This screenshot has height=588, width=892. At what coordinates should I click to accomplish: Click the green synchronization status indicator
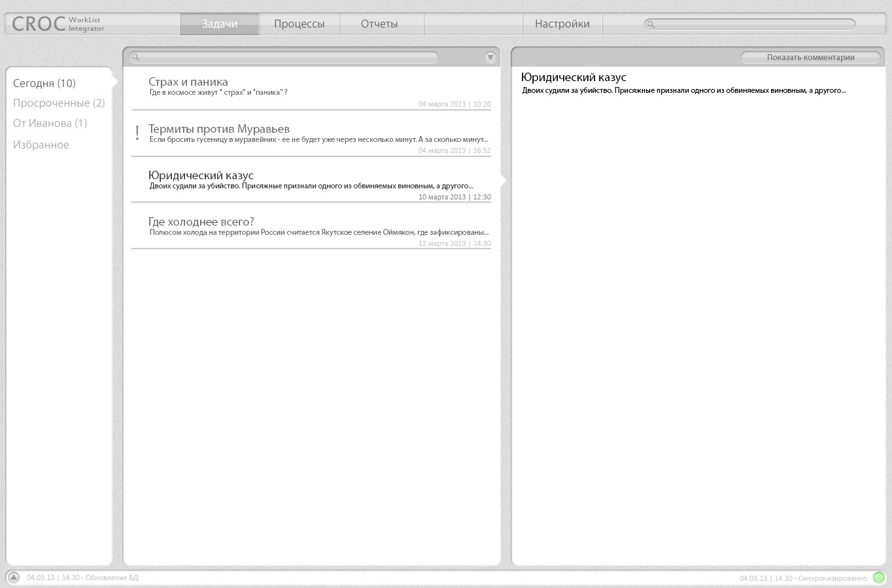[879, 578]
